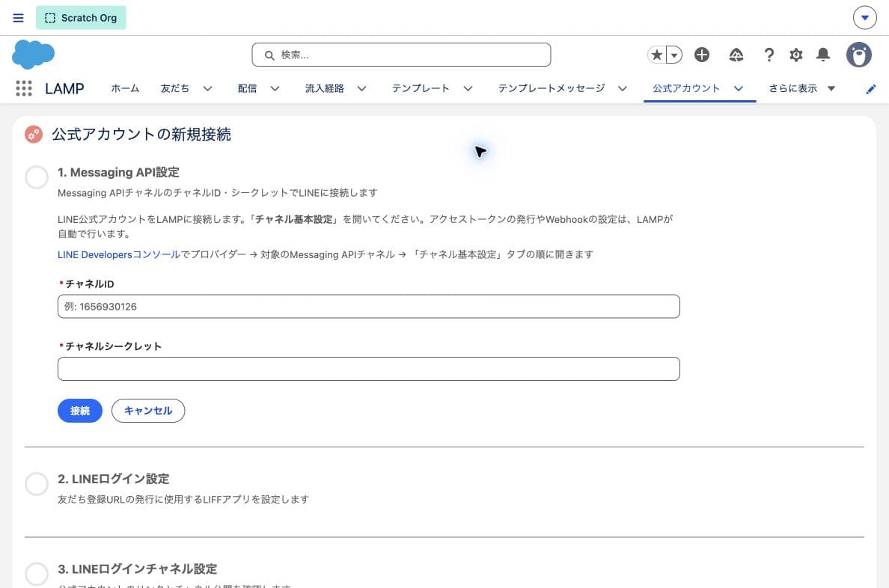
Task: Select the 公式アカウント tab
Action: click(686, 88)
